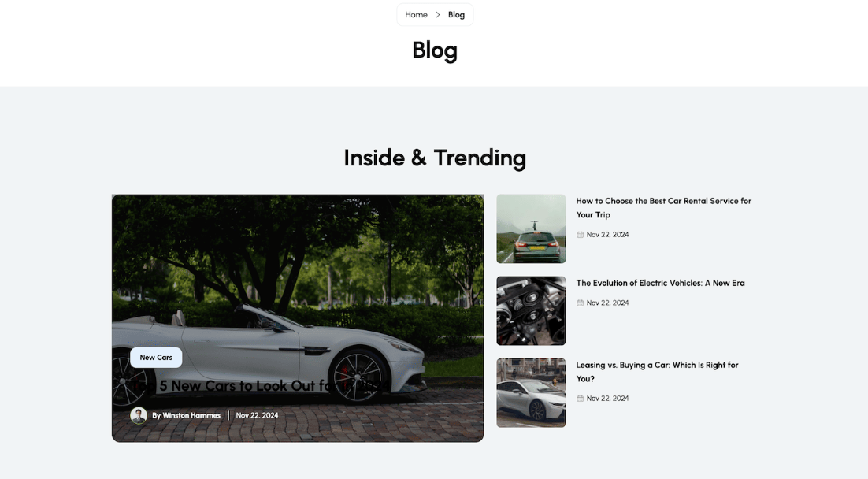This screenshot has width=868, height=479.
Task: Click Winston Hammes author avatar
Action: click(139, 415)
